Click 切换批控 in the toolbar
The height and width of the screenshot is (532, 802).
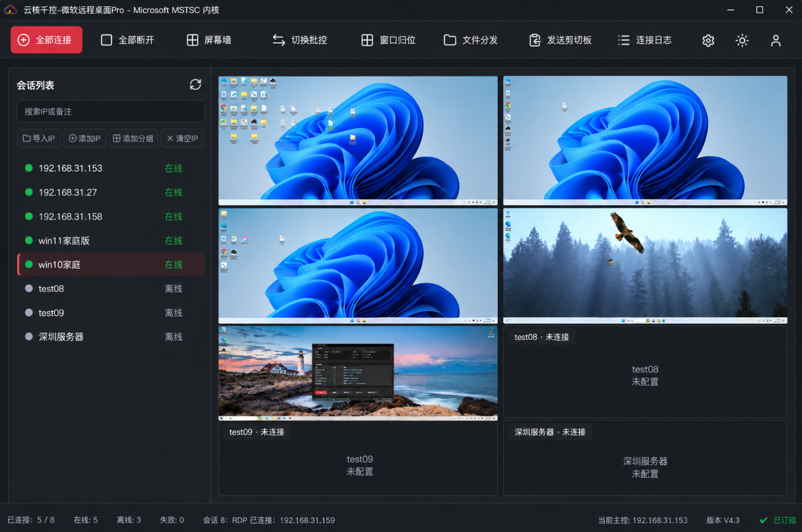point(300,40)
